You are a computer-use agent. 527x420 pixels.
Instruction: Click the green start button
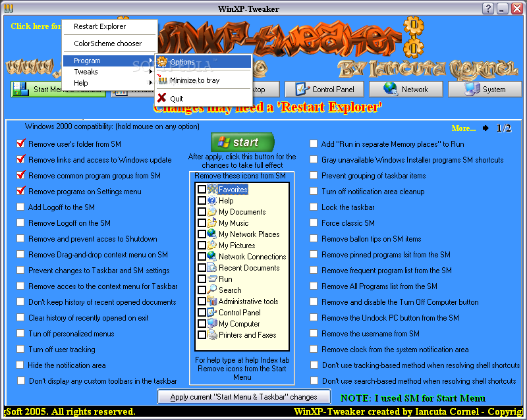pyautogui.click(x=242, y=142)
